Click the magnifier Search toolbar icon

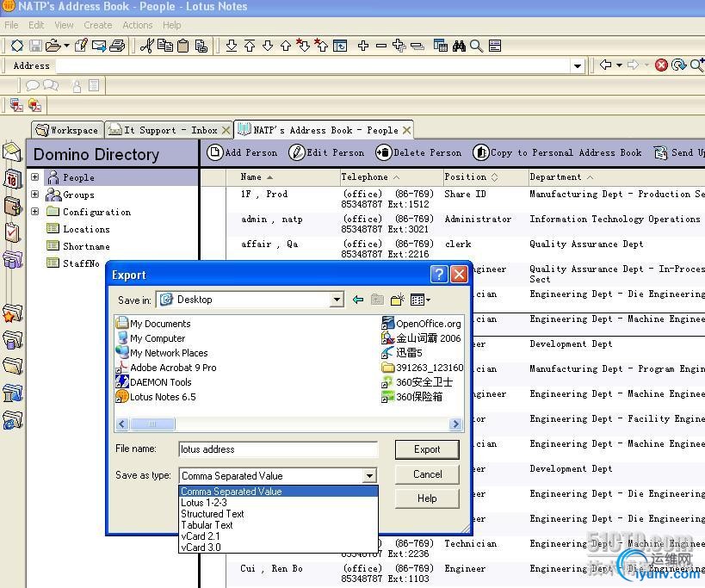477,46
